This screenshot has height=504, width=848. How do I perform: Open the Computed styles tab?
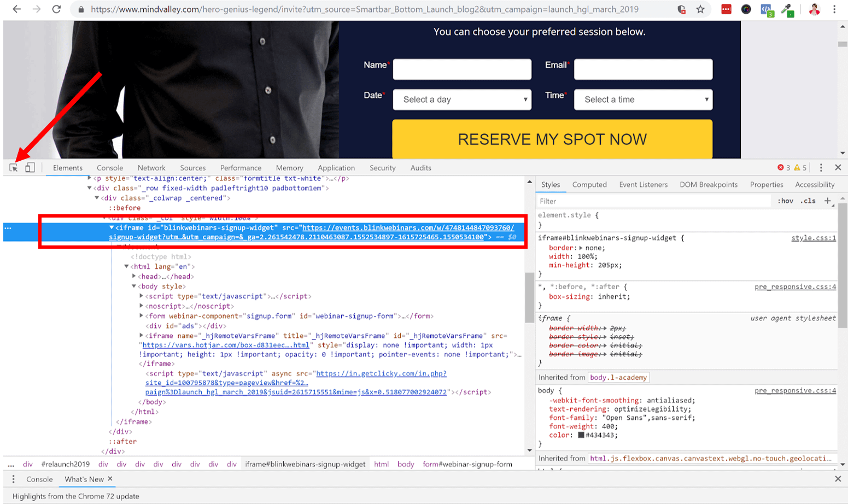click(x=589, y=185)
